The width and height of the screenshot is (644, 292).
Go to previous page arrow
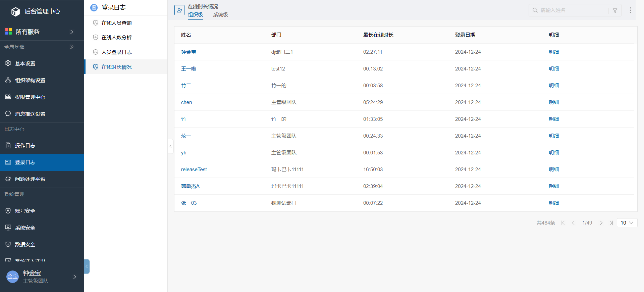pos(573,223)
